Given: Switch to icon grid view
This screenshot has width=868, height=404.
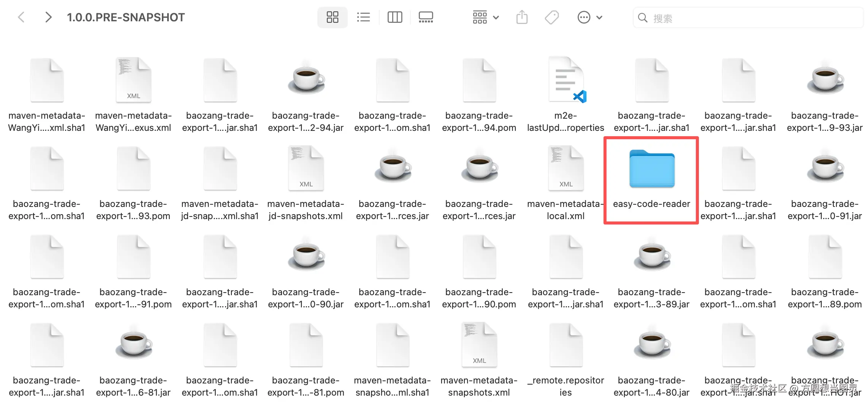Looking at the screenshot, I should [x=333, y=17].
